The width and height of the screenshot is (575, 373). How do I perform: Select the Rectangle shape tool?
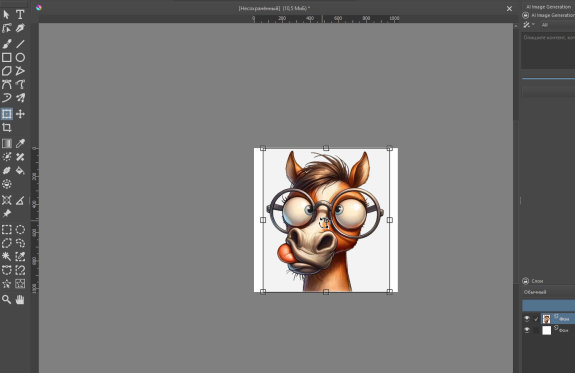click(7, 58)
